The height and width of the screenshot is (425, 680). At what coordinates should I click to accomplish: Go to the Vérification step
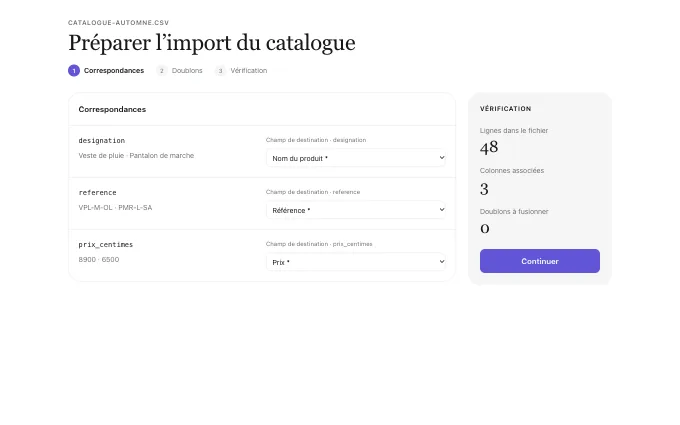[x=241, y=70]
